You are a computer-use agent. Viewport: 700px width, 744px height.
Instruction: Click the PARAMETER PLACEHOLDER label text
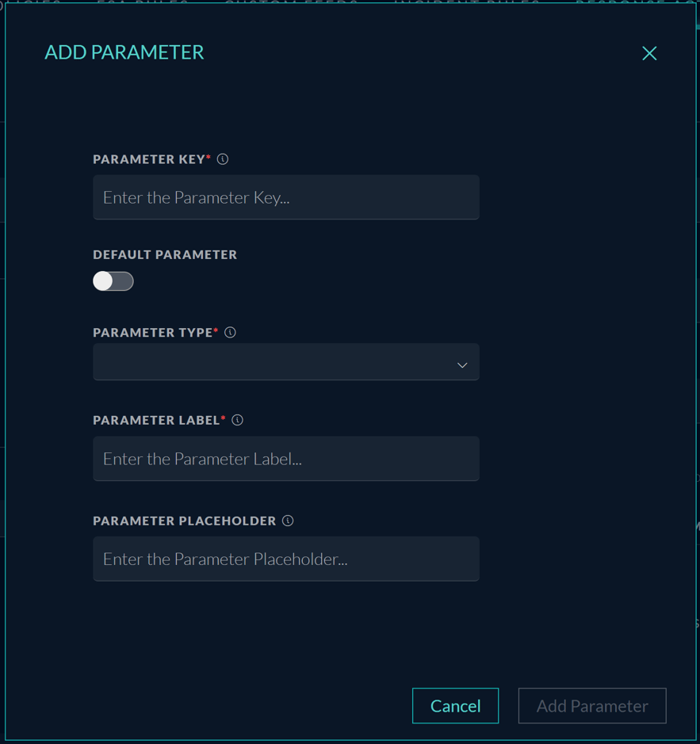point(184,521)
